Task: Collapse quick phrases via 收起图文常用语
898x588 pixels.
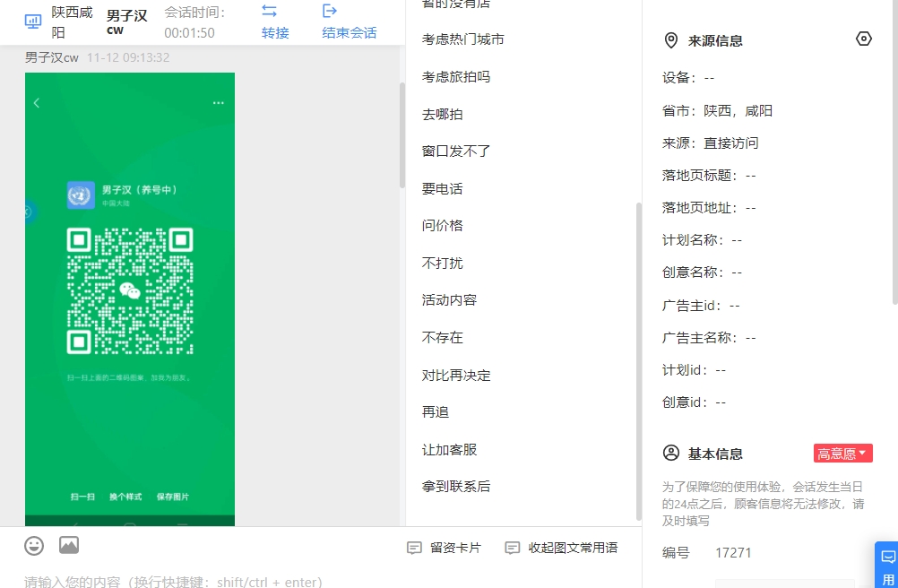Action: click(561, 548)
